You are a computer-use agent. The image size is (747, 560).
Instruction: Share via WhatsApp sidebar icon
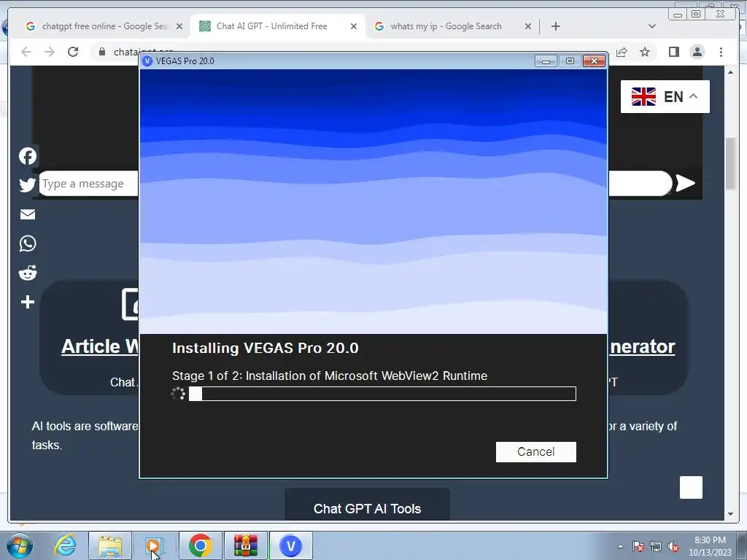coord(28,244)
